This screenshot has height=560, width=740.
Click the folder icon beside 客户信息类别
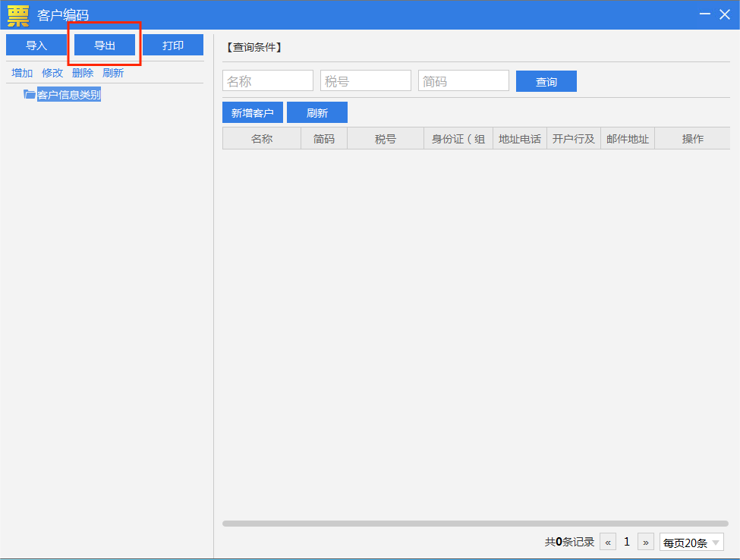30,94
